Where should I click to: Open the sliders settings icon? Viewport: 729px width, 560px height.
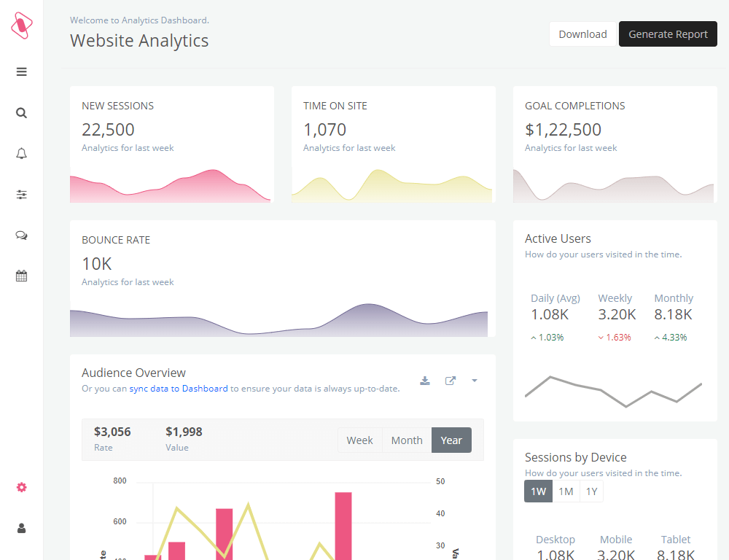(21, 195)
